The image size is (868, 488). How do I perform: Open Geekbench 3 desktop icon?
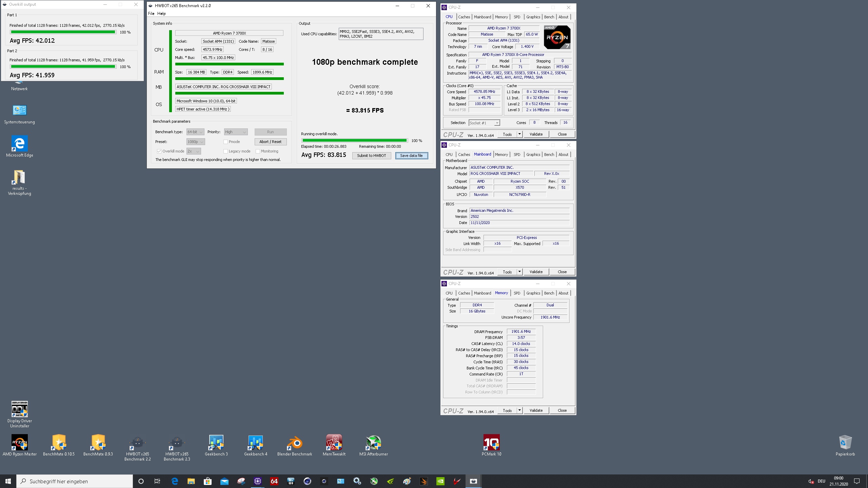click(216, 445)
